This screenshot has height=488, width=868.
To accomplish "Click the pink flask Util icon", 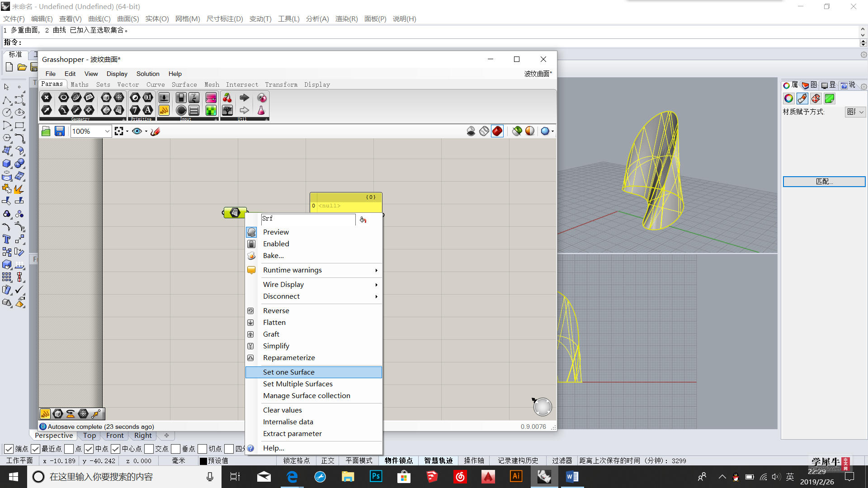I will coord(261,110).
